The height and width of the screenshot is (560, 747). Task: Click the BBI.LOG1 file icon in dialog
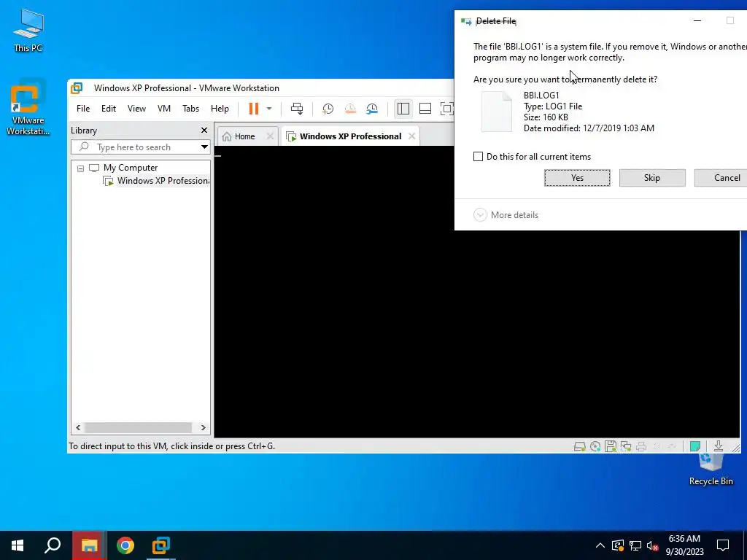[496, 112]
